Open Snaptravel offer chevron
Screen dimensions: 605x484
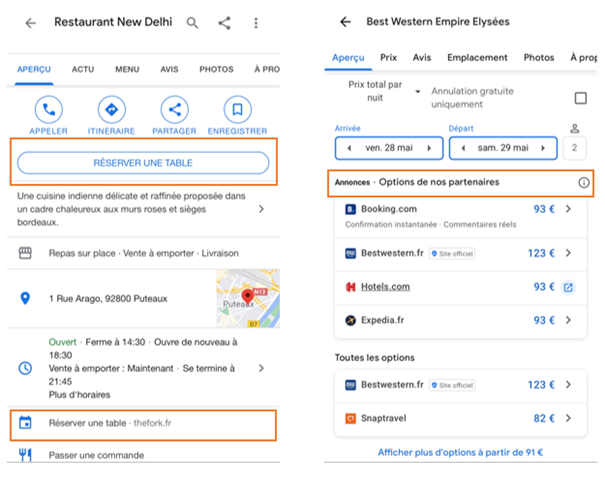(x=568, y=418)
